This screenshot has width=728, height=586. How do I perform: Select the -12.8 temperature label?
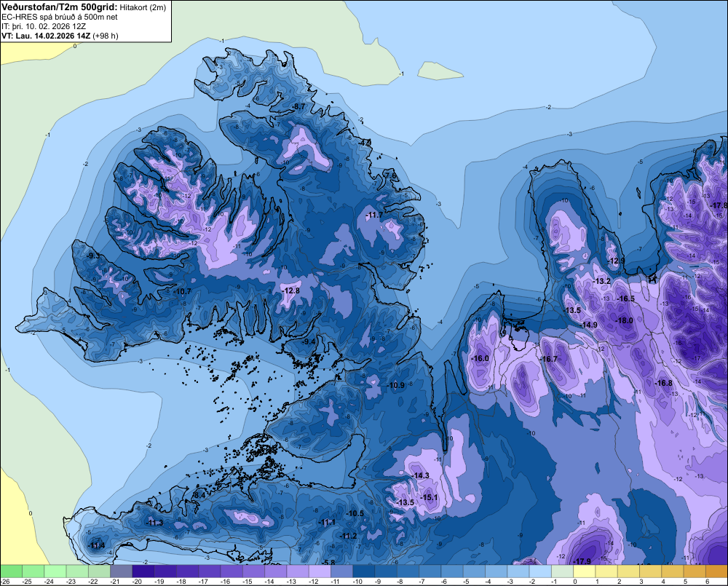tap(290, 290)
